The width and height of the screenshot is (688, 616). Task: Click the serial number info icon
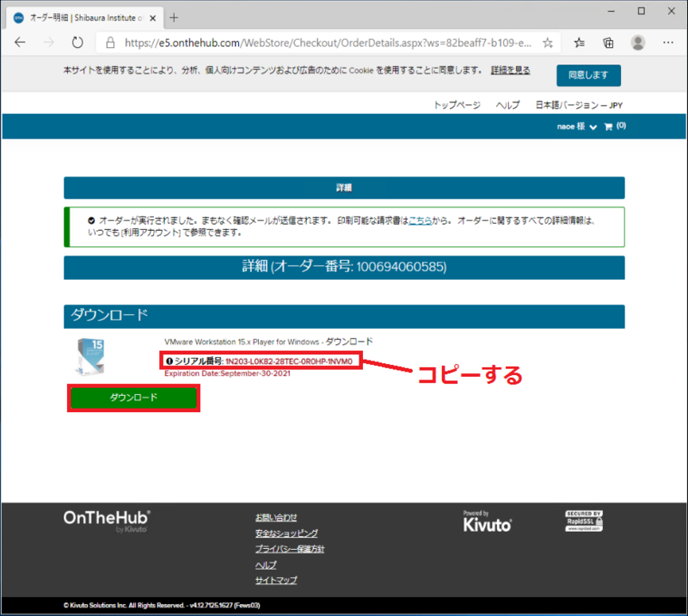click(169, 361)
